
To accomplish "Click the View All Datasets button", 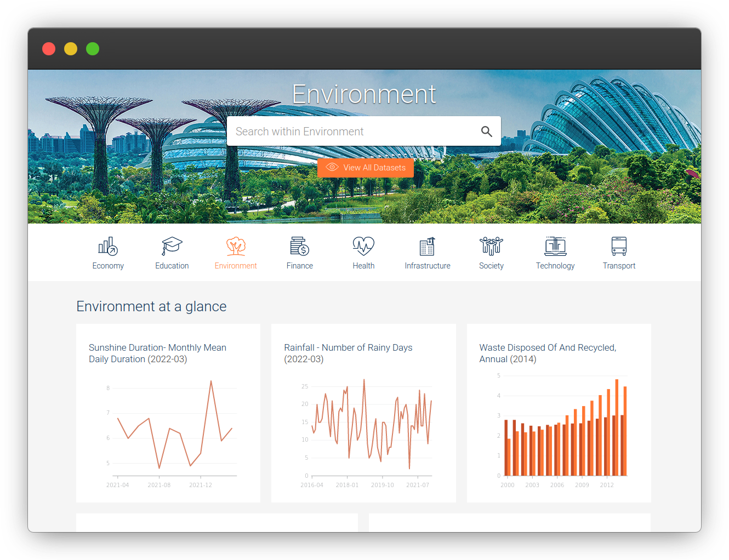I will point(366,168).
